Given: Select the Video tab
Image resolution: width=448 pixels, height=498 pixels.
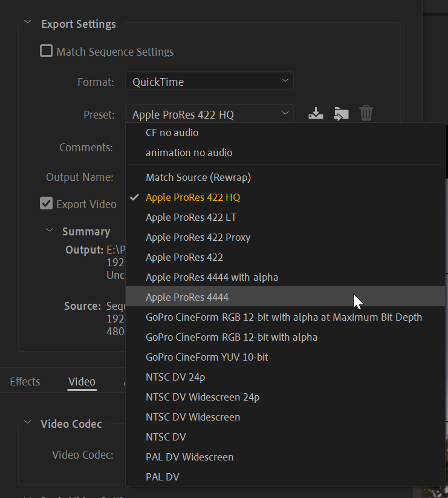Looking at the screenshot, I should pyautogui.click(x=82, y=381).
